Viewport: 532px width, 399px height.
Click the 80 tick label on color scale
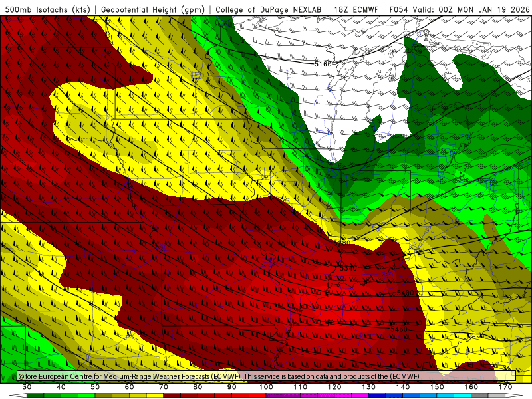198,387
